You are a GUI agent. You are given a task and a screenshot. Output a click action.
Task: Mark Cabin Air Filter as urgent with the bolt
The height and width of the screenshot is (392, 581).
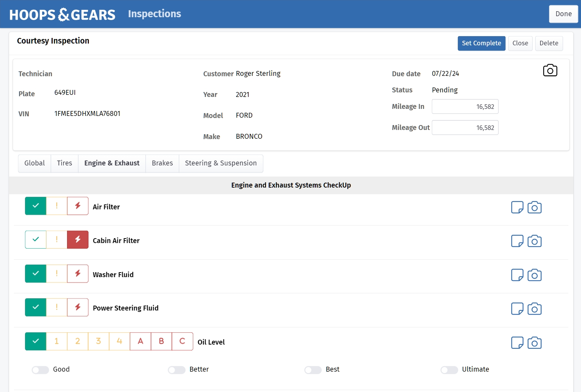(78, 240)
